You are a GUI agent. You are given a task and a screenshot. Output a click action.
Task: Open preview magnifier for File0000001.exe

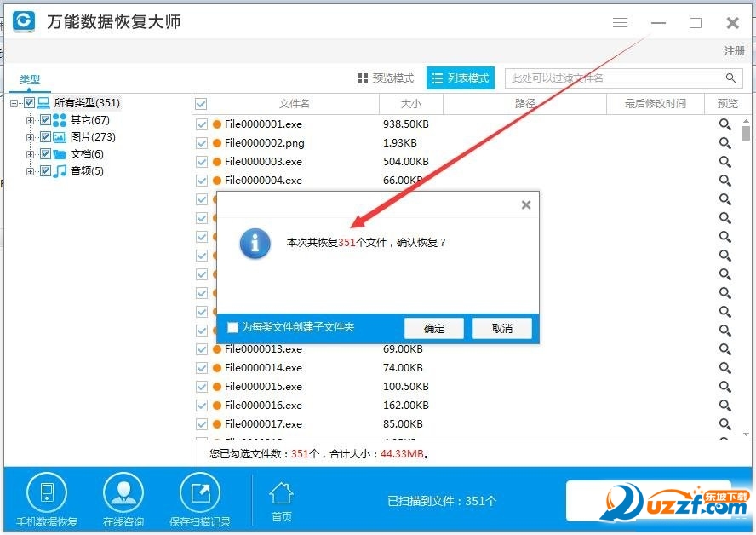tap(724, 124)
